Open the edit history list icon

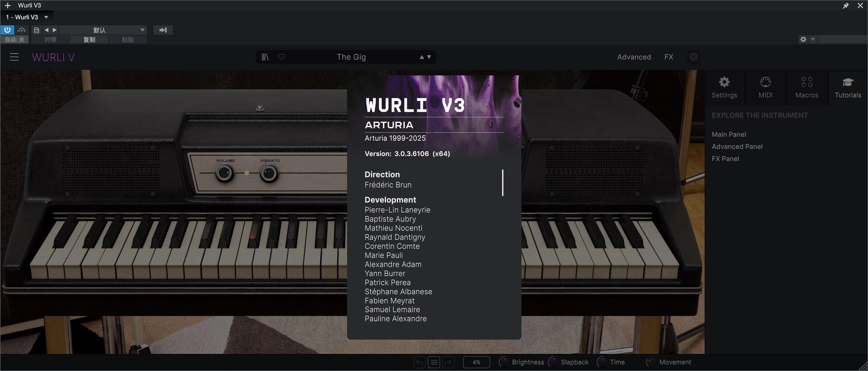click(434, 362)
